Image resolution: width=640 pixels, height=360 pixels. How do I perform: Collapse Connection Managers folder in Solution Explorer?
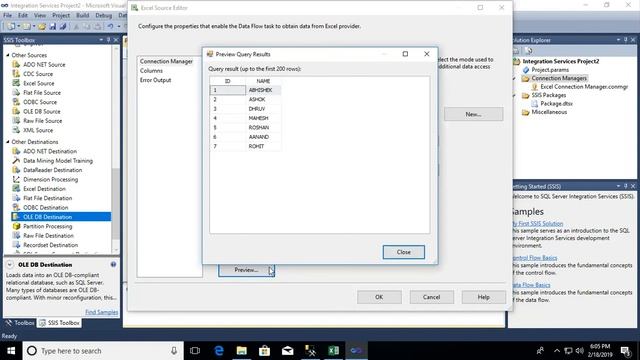(514, 78)
